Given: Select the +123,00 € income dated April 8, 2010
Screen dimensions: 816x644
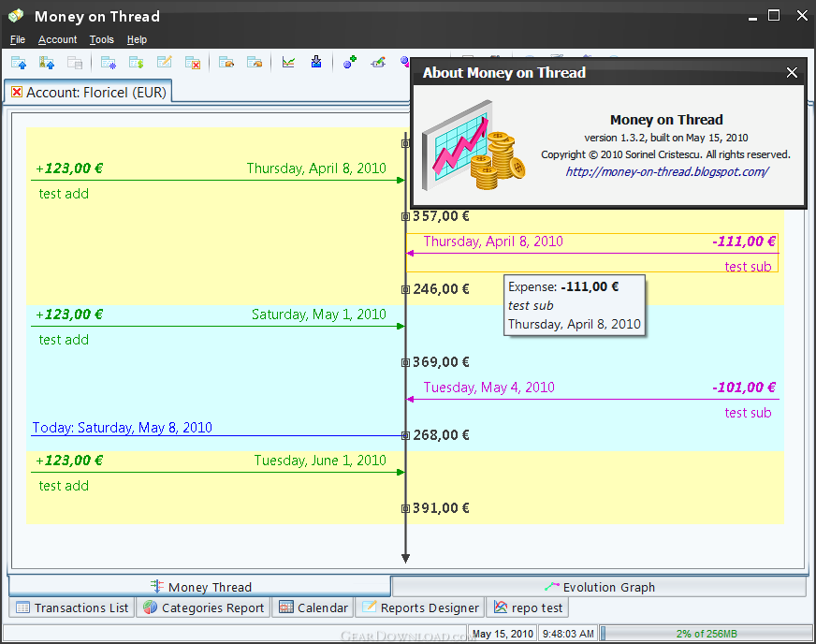Looking at the screenshot, I should pyautogui.click(x=69, y=168).
